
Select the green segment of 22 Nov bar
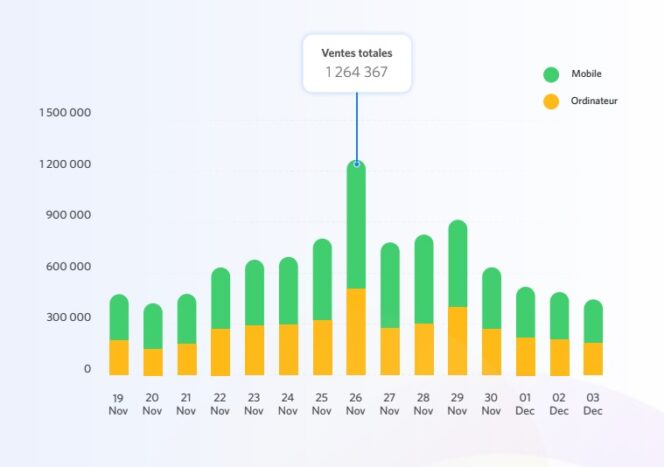pos(221,298)
